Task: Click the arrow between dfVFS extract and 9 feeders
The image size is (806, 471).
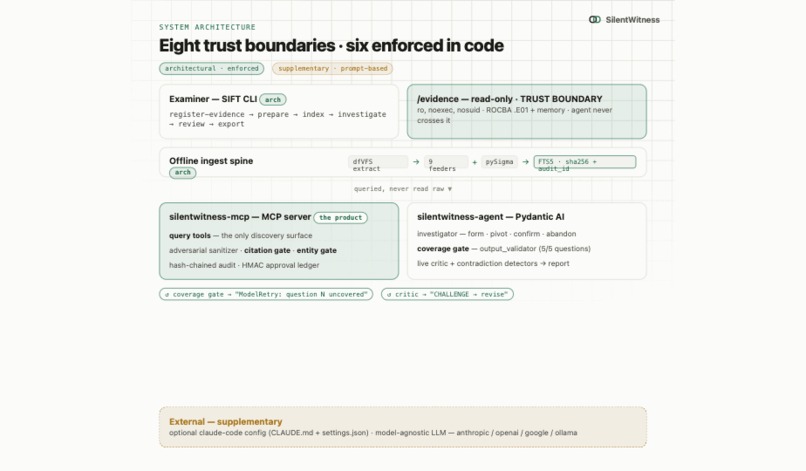Action: click(x=416, y=162)
